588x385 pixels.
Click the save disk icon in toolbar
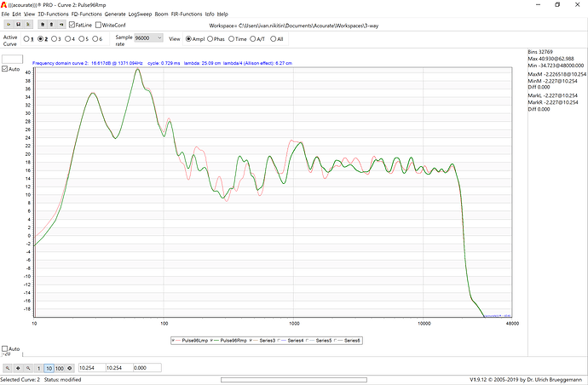[x=19, y=25]
